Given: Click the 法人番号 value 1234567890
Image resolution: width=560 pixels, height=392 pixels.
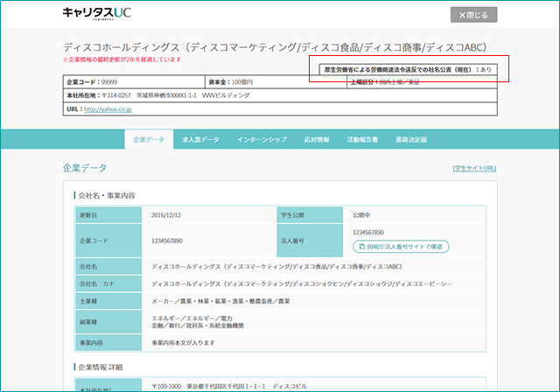Looking at the screenshot, I should pos(368,233).
